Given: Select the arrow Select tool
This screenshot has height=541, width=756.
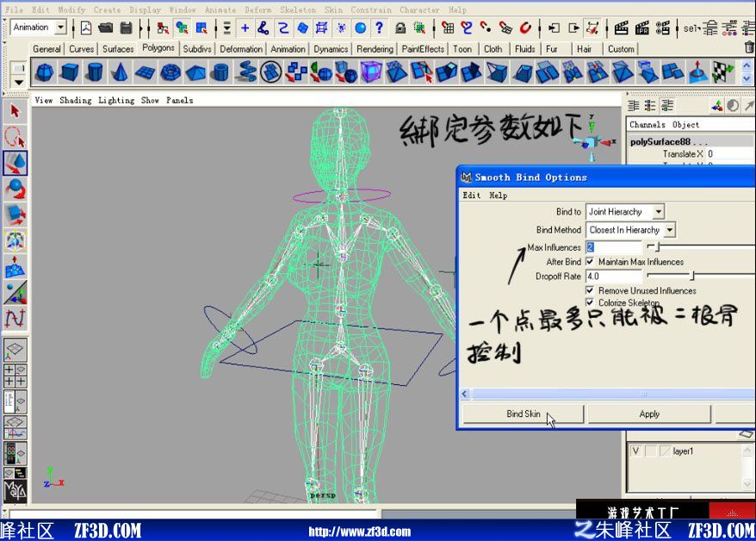Looking at the screenshot, I should click(15, 111).
